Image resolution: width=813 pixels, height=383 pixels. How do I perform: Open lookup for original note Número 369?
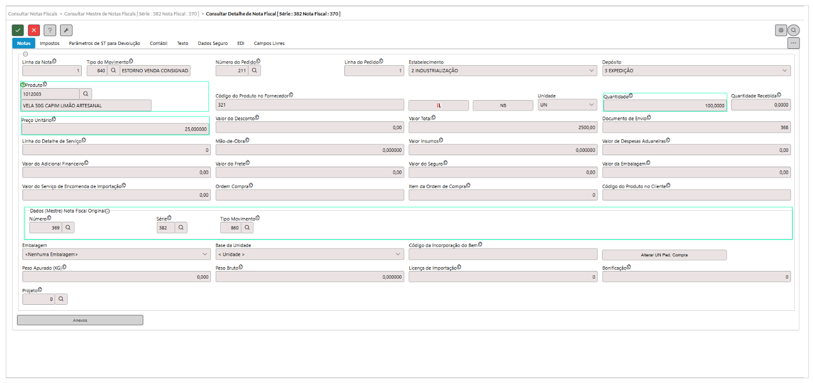(68, 228)
